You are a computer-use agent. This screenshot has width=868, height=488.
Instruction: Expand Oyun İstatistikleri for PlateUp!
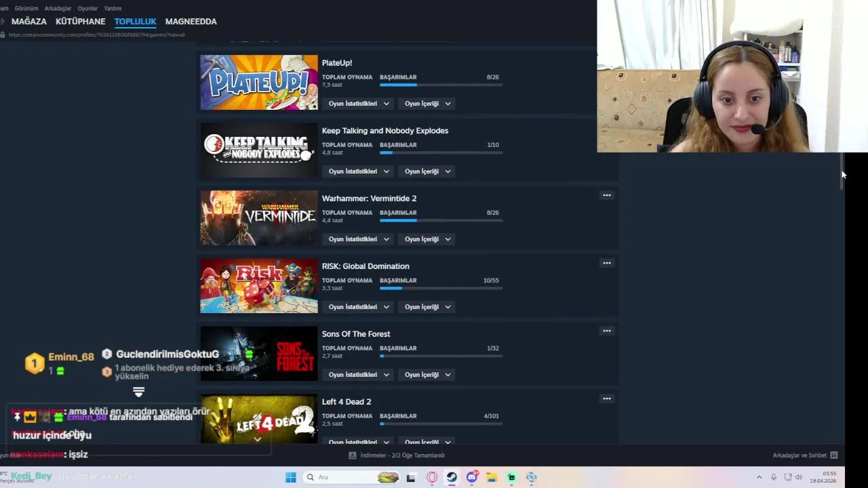click(359, 104)
